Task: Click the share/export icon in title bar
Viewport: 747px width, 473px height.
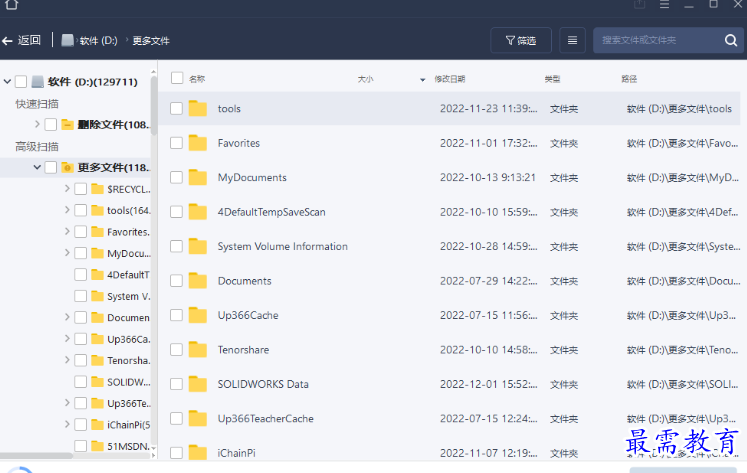Action: [639, 5]
